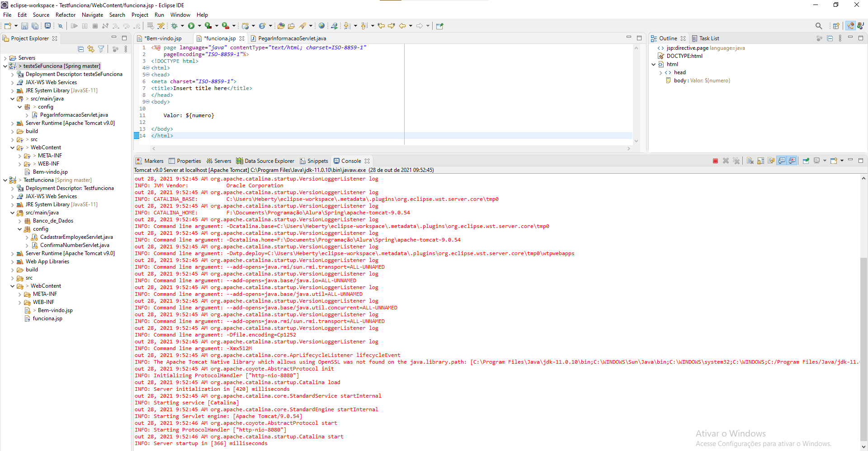This screenshot has width=868, height=451.
Task: Close the Console view tab
Action: tap(367, 161)
